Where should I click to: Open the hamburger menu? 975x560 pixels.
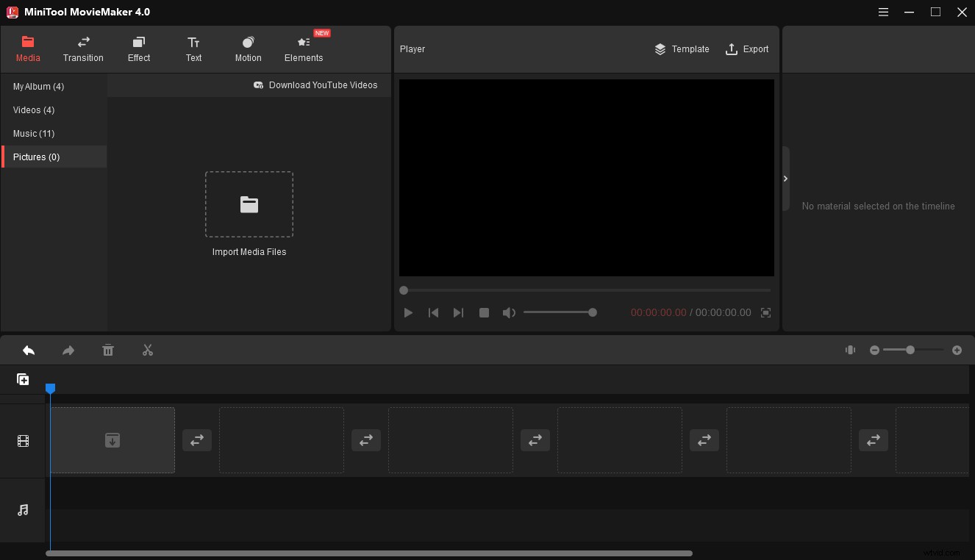tap(883, 12)
